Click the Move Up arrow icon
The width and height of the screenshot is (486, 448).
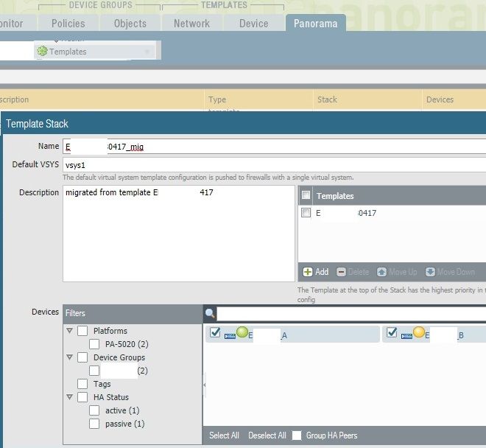[x=381, y=272]
